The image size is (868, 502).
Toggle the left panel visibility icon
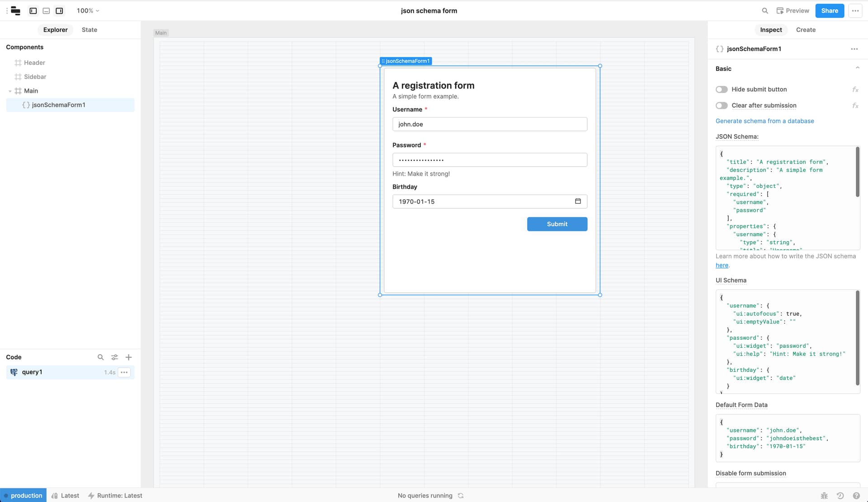(x=33, y=10)
